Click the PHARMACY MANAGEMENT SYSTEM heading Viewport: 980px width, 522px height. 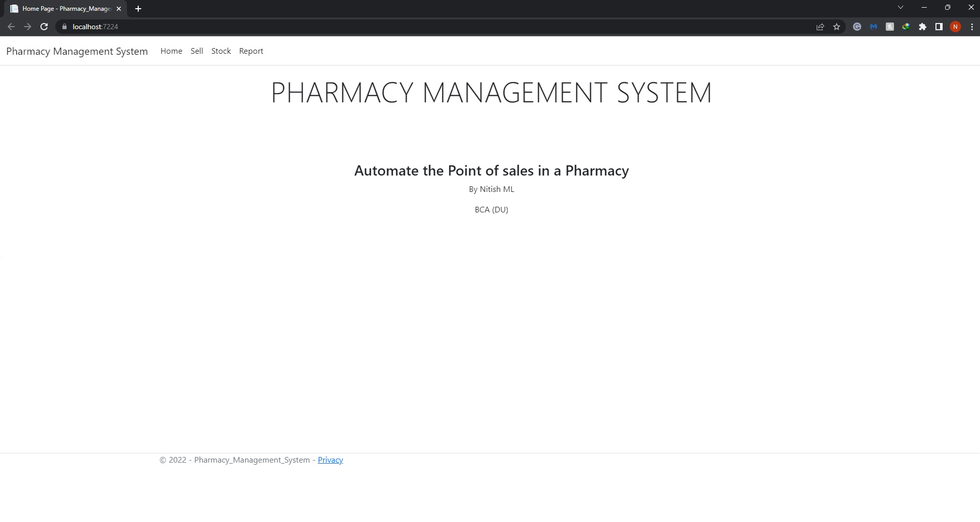pyautogui.click(x=491, y=93)
